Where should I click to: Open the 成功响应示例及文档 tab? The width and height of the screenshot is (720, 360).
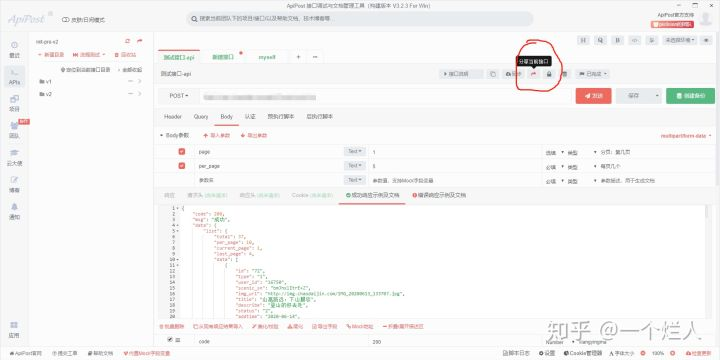point(372,196)
